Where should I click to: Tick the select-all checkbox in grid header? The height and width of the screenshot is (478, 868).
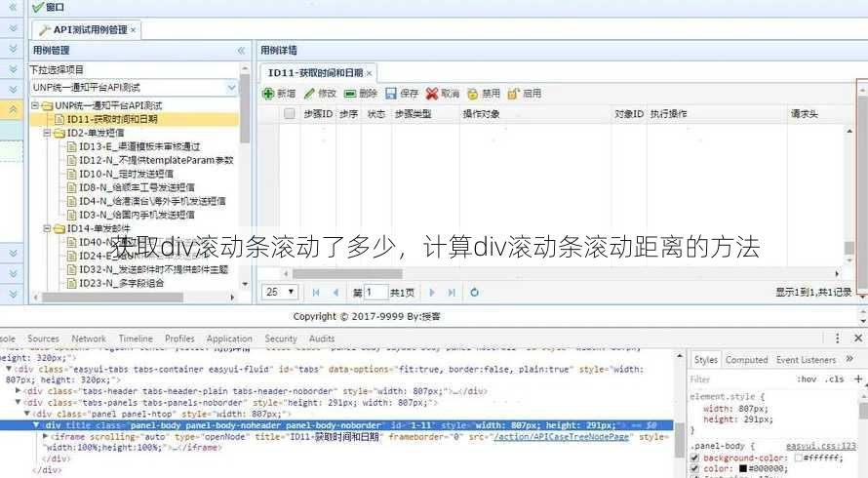pos(289,113)
